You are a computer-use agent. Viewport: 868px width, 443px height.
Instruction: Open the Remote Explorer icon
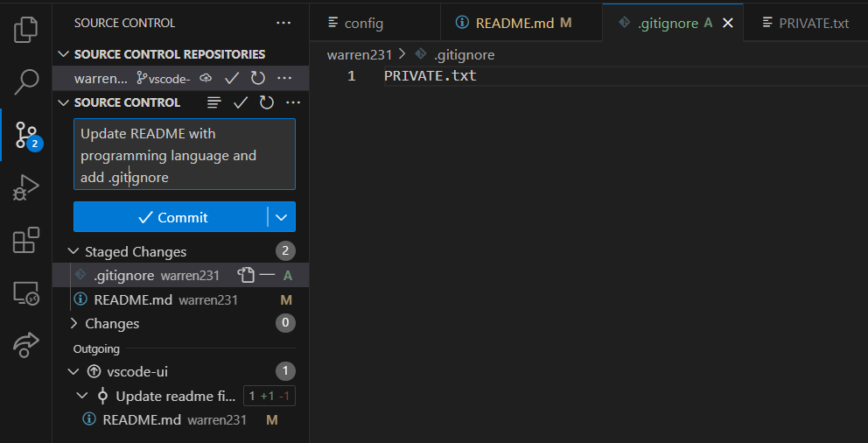(x=26, y=292)
